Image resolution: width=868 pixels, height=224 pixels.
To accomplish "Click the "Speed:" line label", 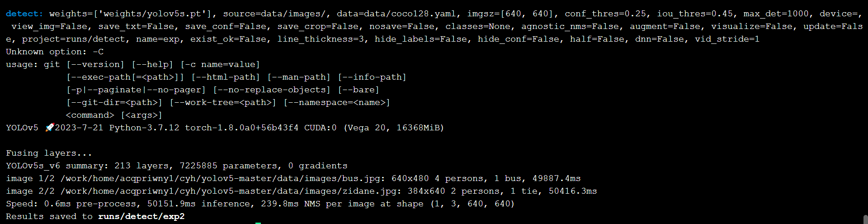I will pyautogui.click(x=22, y=204).
